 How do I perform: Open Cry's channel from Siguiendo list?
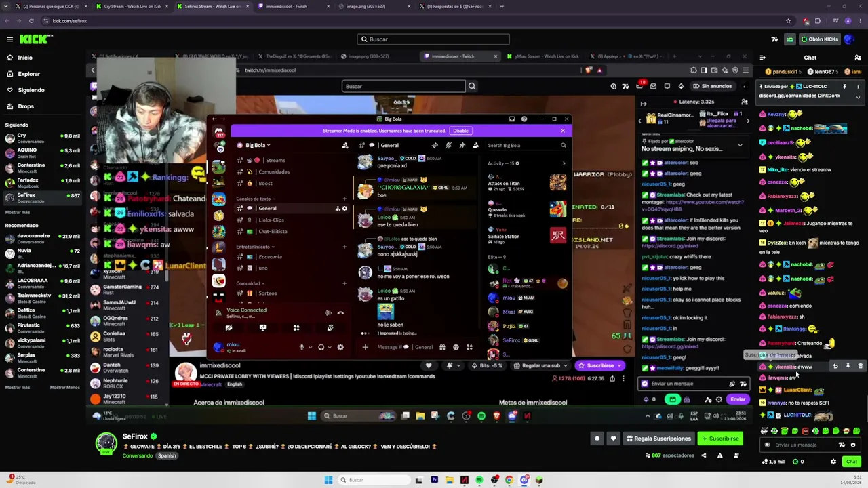(x=42, y=138)
